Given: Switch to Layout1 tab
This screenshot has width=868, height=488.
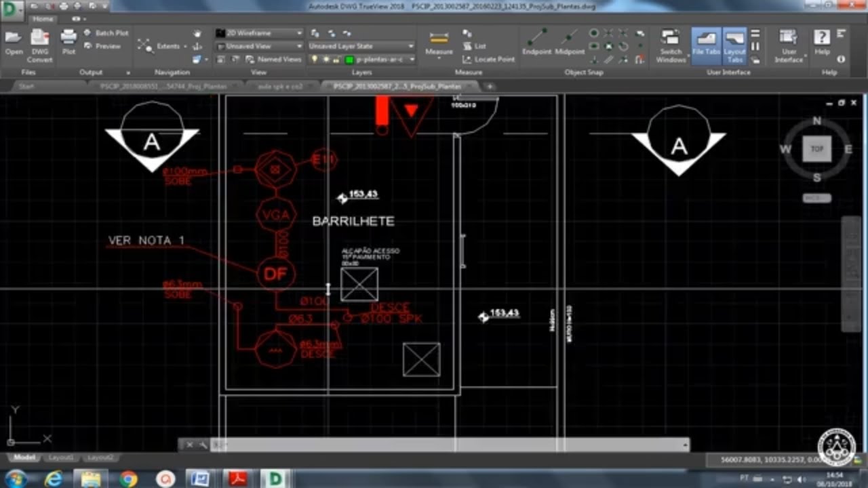Looking at the screenshot, I should coord(61,457).
